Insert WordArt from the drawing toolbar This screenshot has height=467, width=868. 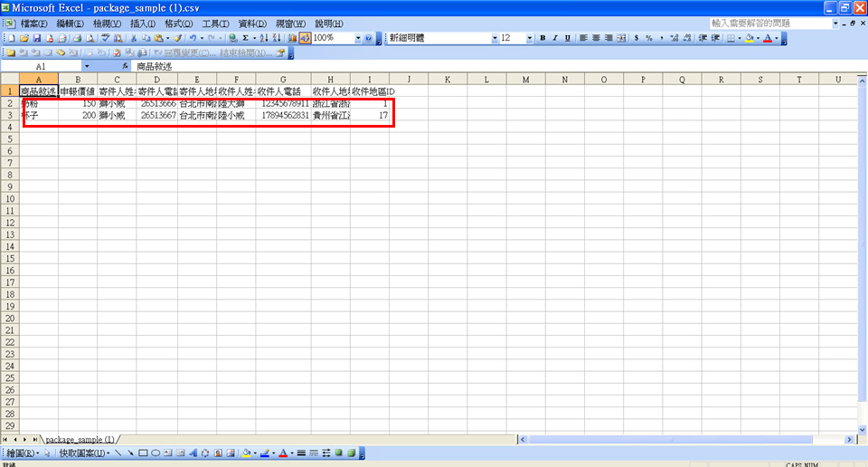(193, 453)
